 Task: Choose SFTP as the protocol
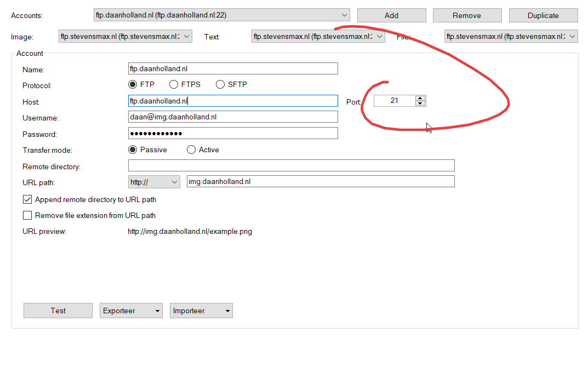click(220, 84)
